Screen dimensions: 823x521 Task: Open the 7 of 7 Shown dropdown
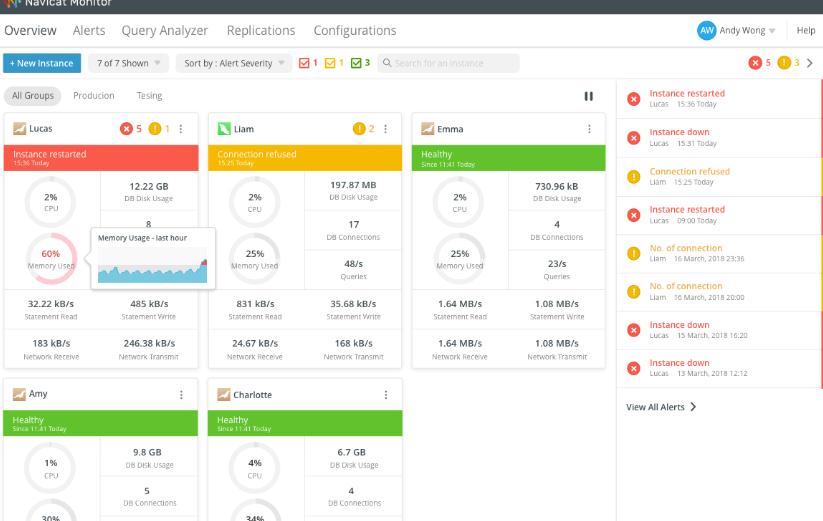(128, 63)
